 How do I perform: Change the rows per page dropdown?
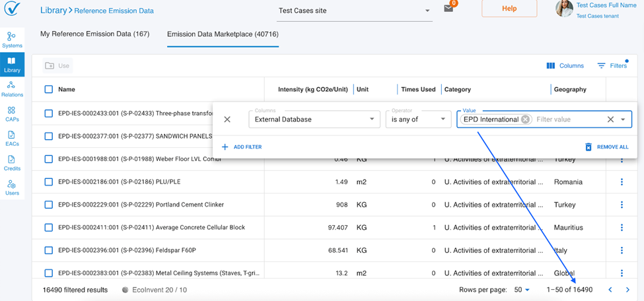point(522,290)
